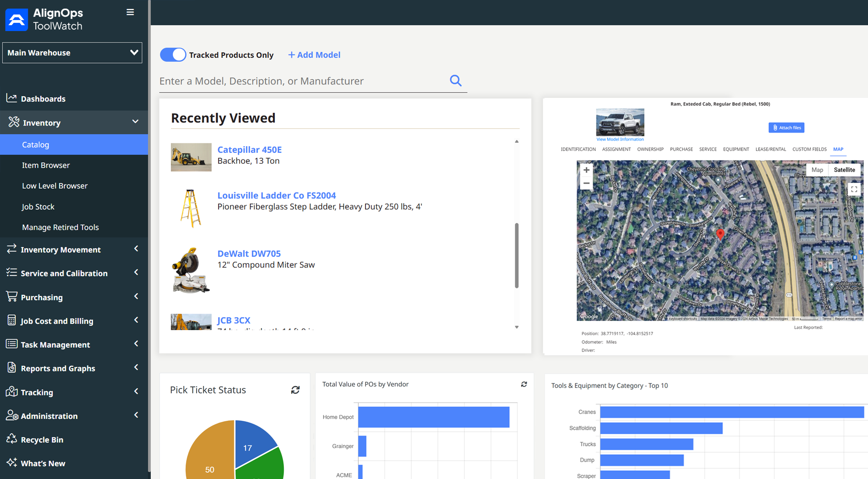Switch map to Satellite view

pos(844,170)
